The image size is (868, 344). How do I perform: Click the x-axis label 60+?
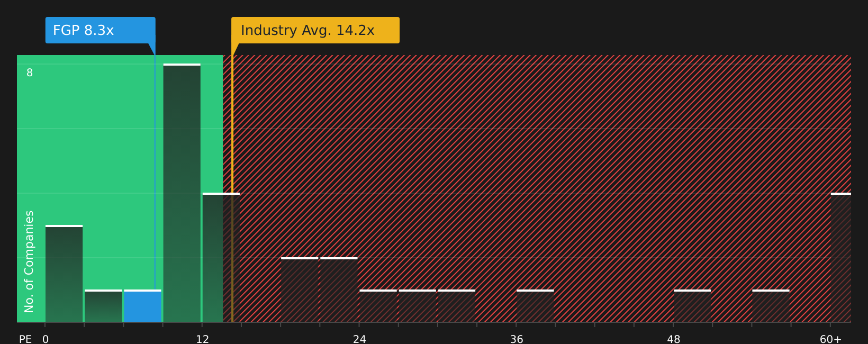point(830,339)
